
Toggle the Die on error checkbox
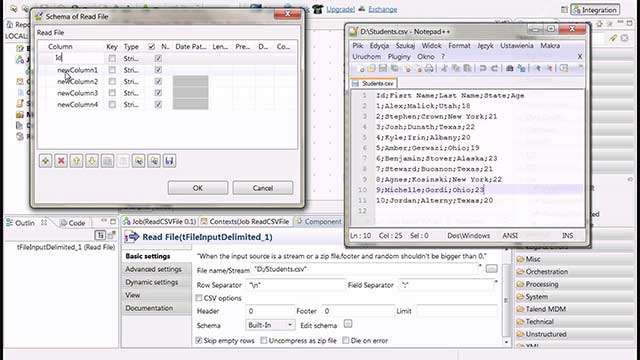tap(346, 340)
